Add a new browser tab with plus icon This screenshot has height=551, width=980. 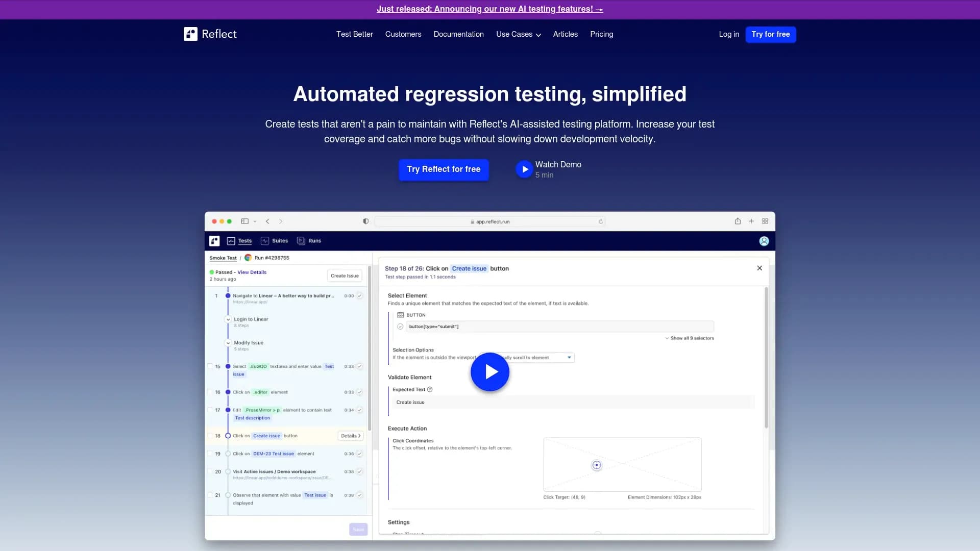coord(751,221)
